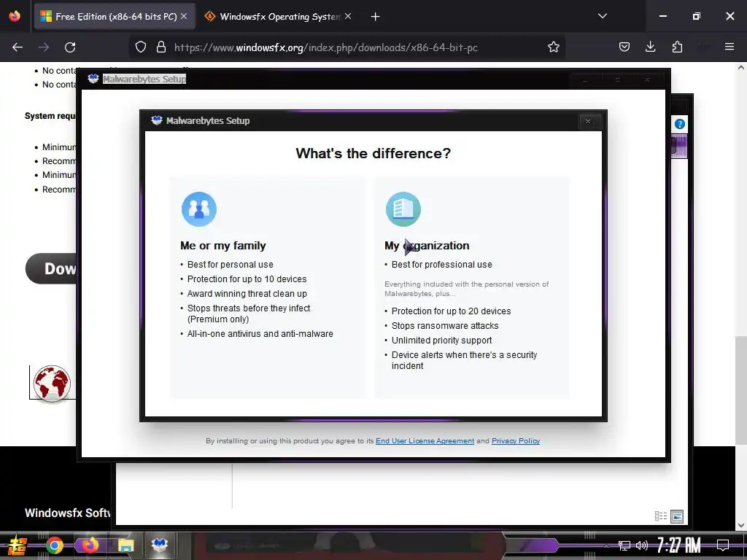Bookmark this page with the star
747x560 pixels.
(x=553, y=47)
